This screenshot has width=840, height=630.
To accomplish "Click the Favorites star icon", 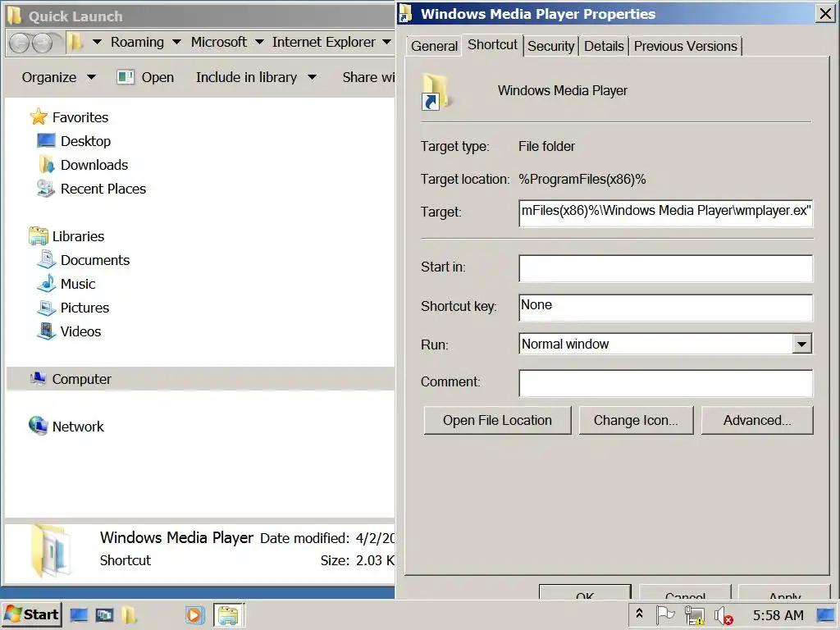I will [x=39, y=116].
